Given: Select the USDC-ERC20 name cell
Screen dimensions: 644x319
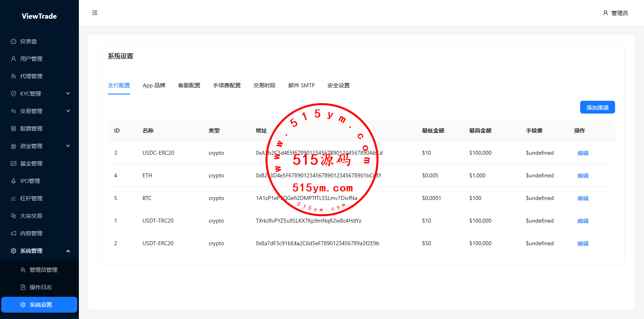Looking at the screenshot, I should [159, 153].
